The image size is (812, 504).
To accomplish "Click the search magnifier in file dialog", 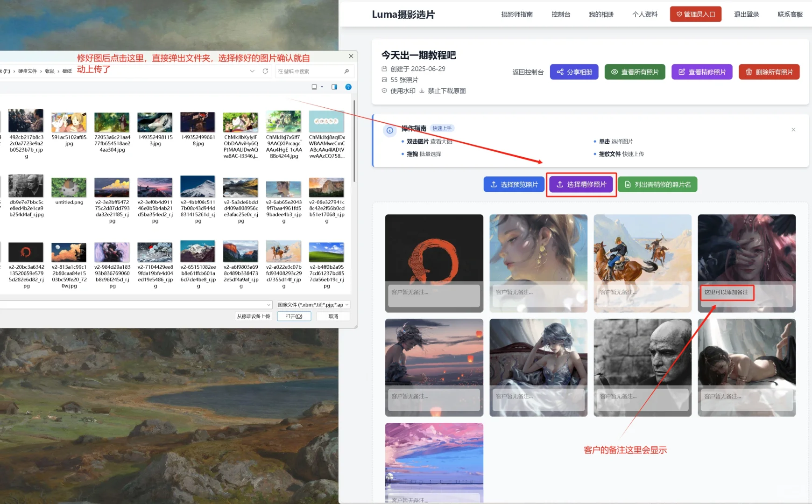I will tap(346, 71).
